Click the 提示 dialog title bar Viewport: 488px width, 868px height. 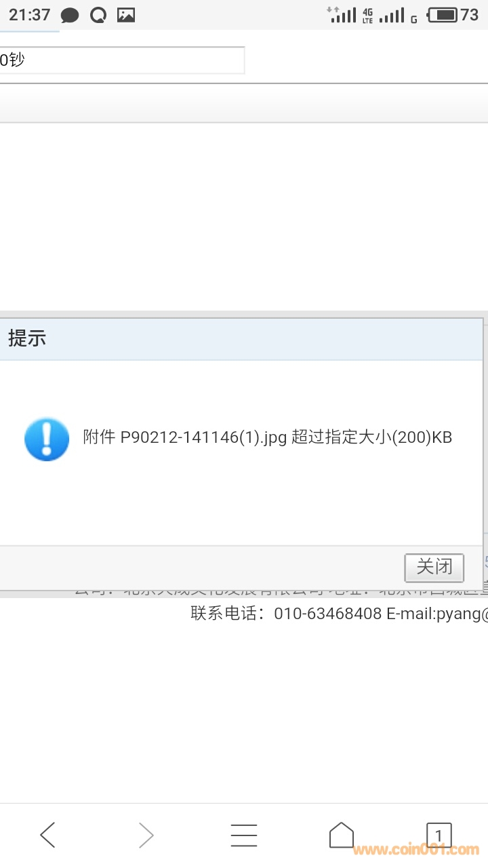tap(241, 338)
